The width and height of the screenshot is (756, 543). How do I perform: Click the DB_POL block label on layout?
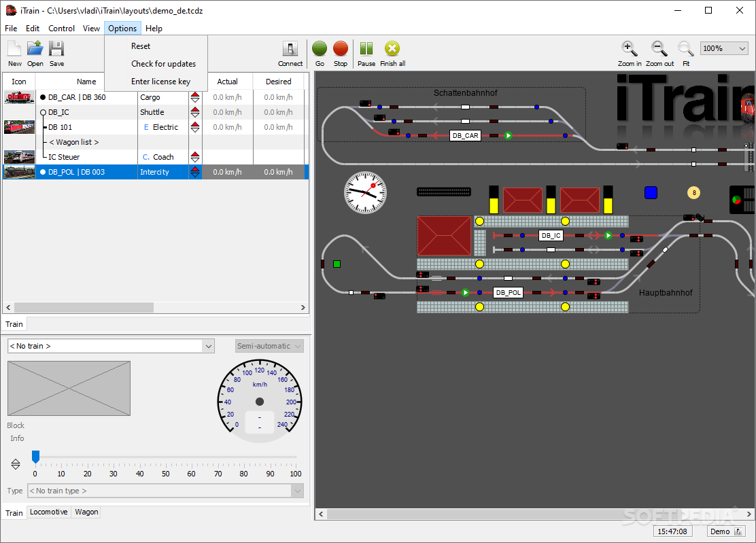click(508, 292)
